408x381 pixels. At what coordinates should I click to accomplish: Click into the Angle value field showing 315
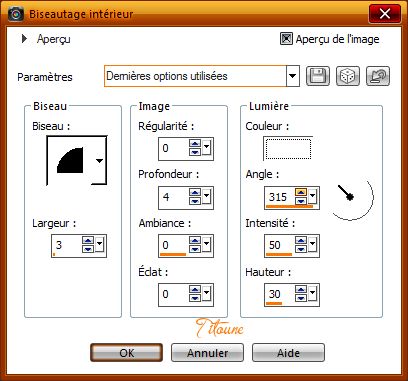click(x=280, y=197)
